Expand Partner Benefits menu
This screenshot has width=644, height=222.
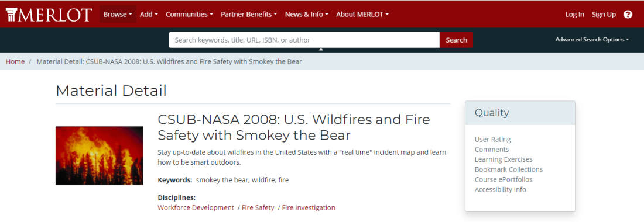[x=249, y=15]
